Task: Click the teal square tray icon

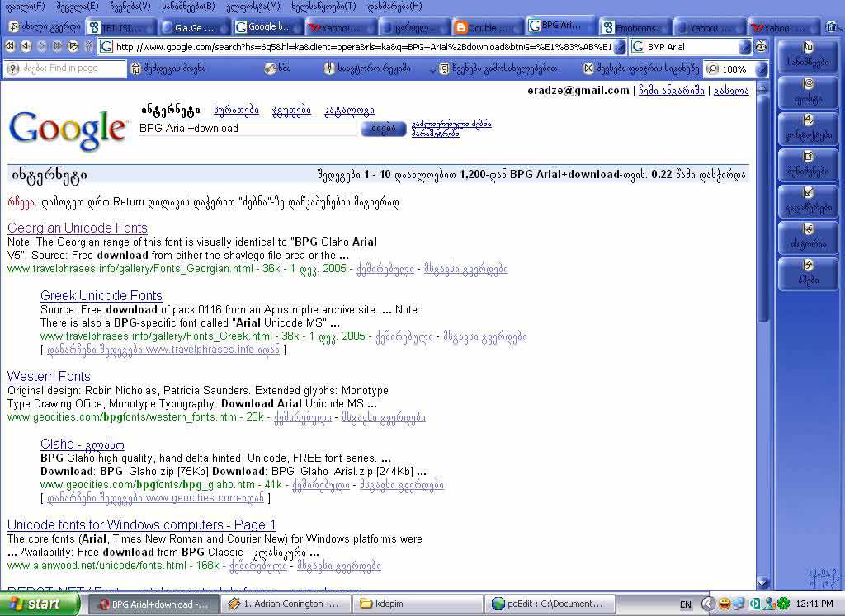Action: (755, 604)
